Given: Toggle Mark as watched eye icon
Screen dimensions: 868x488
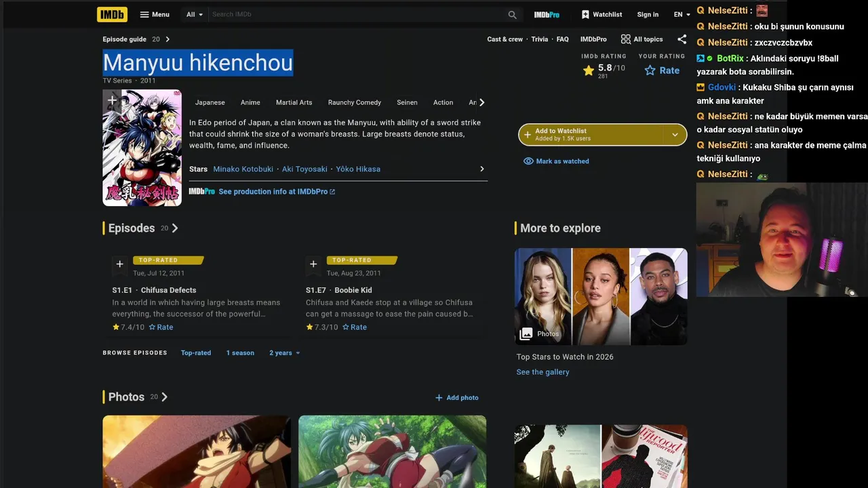Looking at the screenshot, I should (x=528, y=161).
